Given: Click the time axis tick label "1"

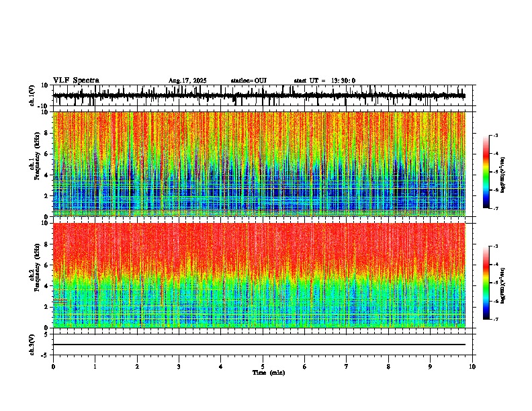Looking at the screenshot, I should 95,367.
